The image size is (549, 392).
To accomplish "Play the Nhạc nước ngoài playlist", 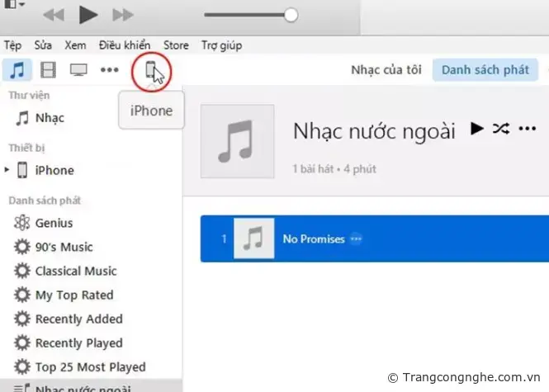I will (476, 129).
